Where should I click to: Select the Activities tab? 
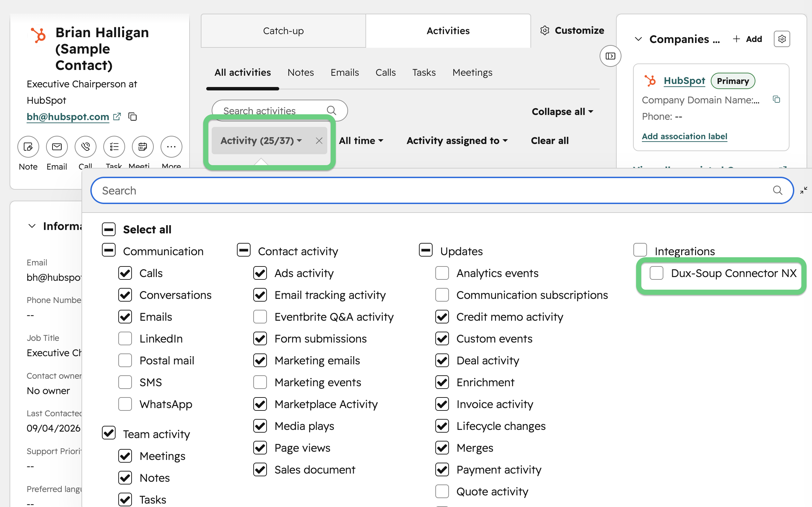click(448, 31)
